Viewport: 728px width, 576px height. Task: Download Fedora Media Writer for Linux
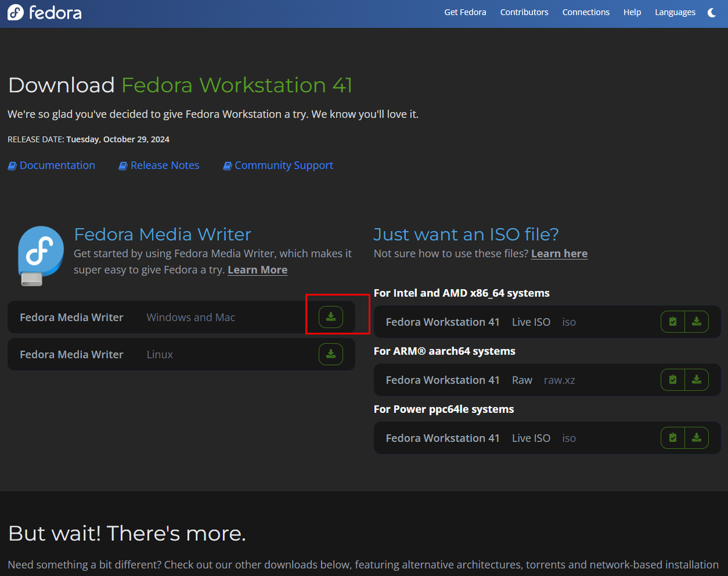click(331, 354)
